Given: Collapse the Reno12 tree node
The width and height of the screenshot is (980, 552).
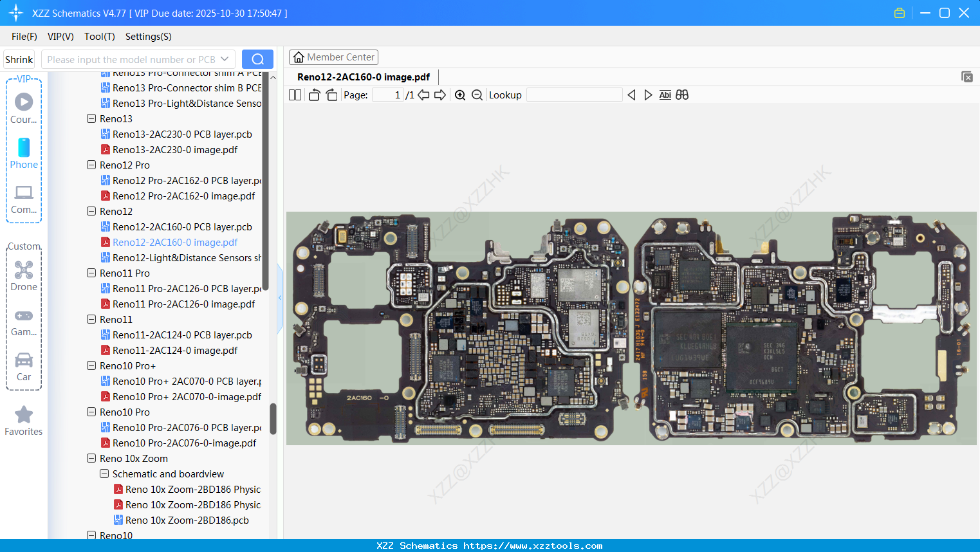Looking at the screenshot, I should 91,211.
